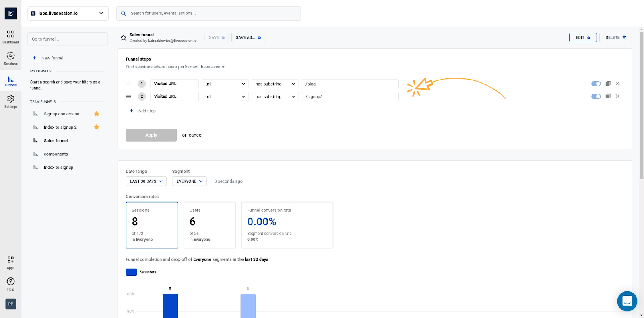The image size is (644, 318).
Task: Open Index to signup funnel
Action: pyautogui.click(x=58, y=167)
